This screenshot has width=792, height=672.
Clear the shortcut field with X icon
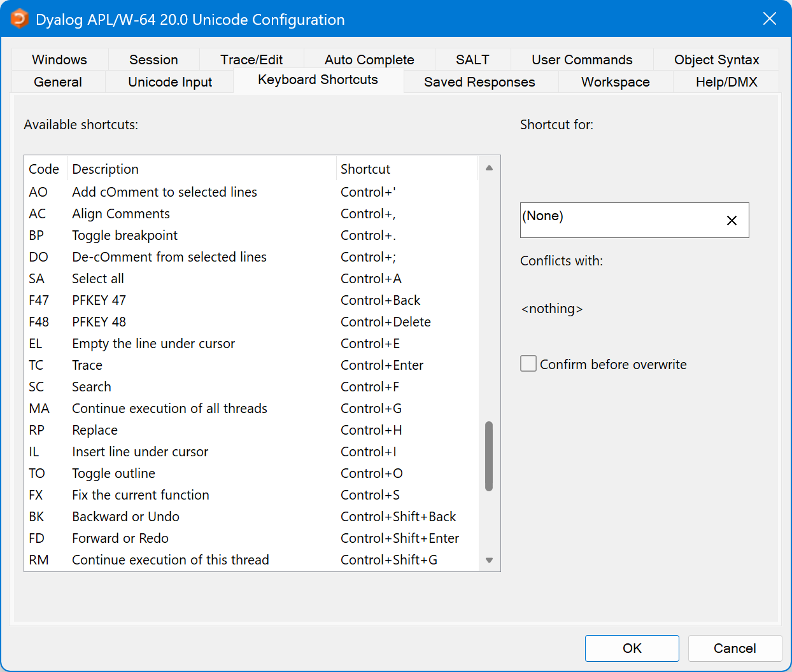point(732,220)
